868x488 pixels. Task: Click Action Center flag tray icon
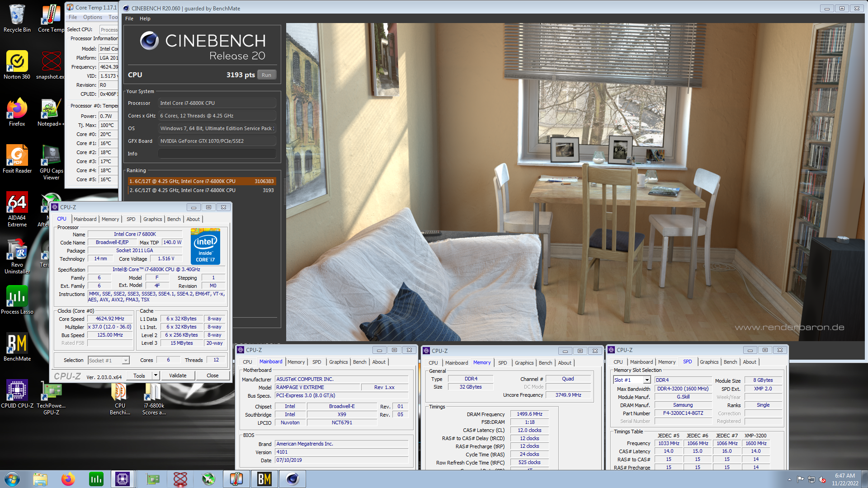800,479
